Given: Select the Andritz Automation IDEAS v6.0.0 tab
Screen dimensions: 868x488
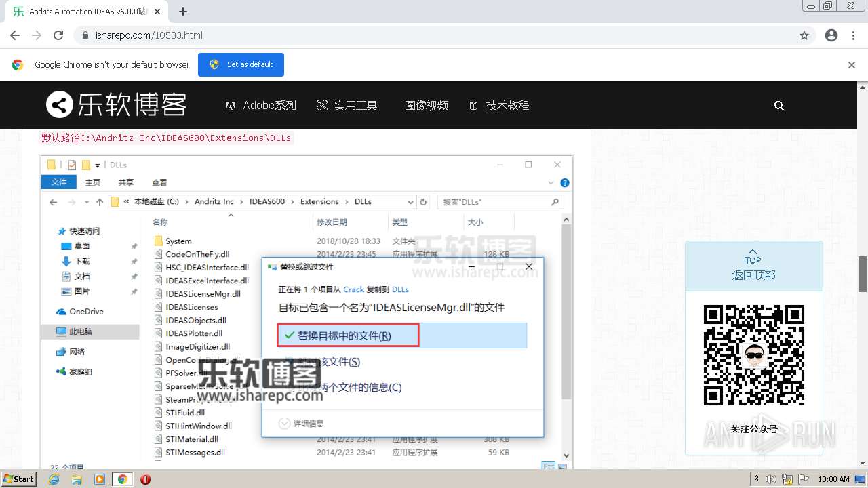Looking at the screenshot, I should (88, 12).
